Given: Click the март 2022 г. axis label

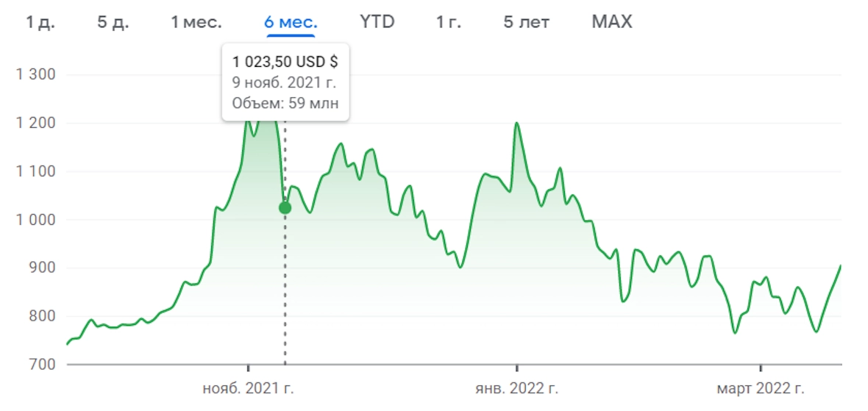Looking at the screenshot, I should [761, 389].
